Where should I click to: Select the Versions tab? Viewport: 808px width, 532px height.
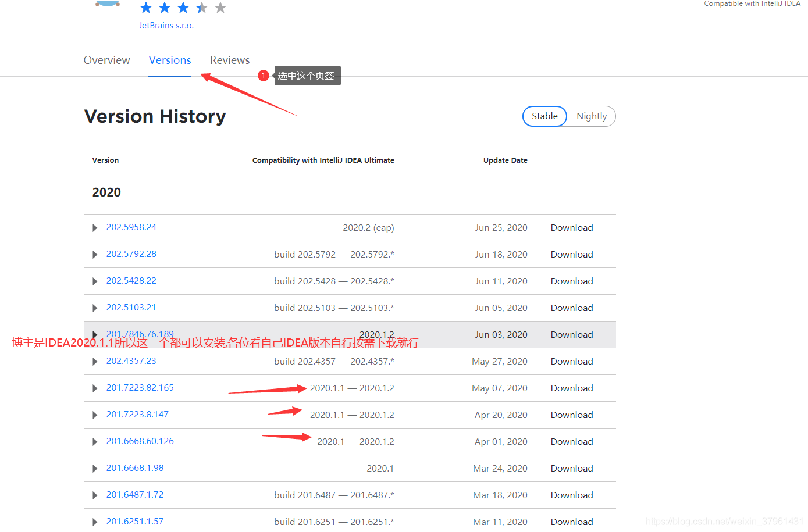pos(170,60)
